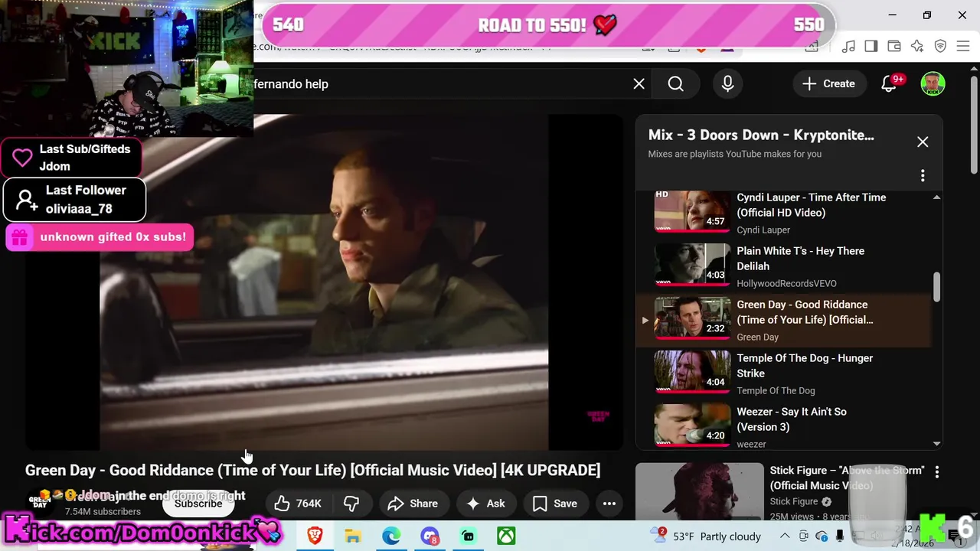The image size is (980, 551).
Task: Click the video player to pause
Action: click(x=324, y=282)
